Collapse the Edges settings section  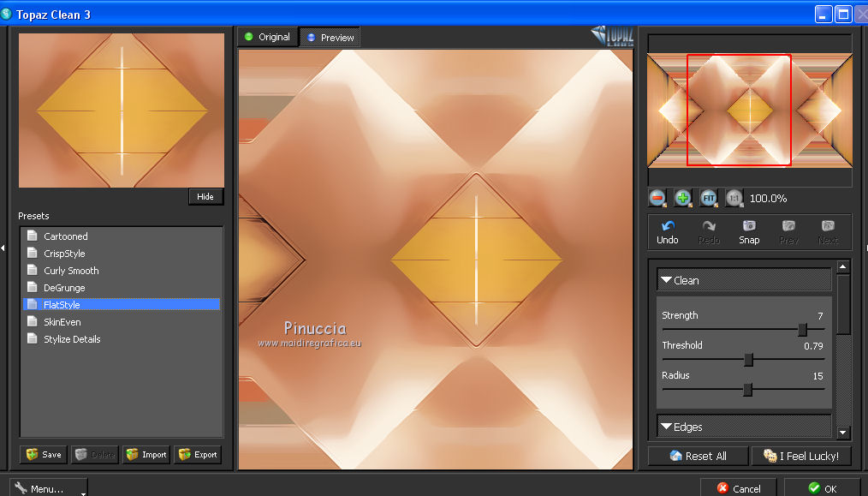(744, 427)
